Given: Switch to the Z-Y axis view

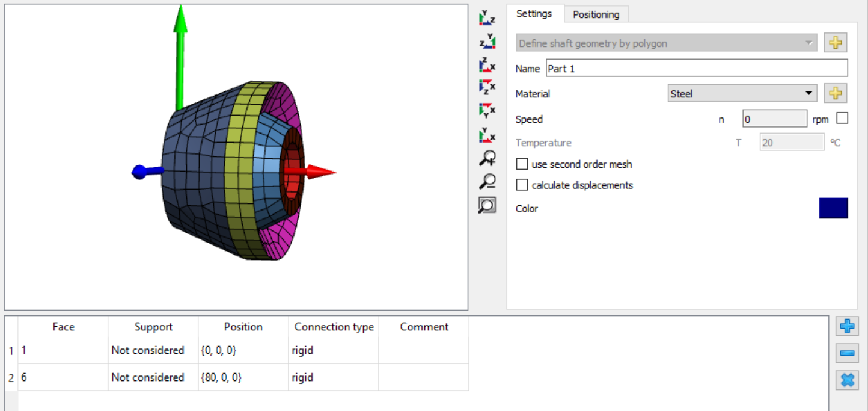Looking at the screenshot, I should [x=487, y=41].
